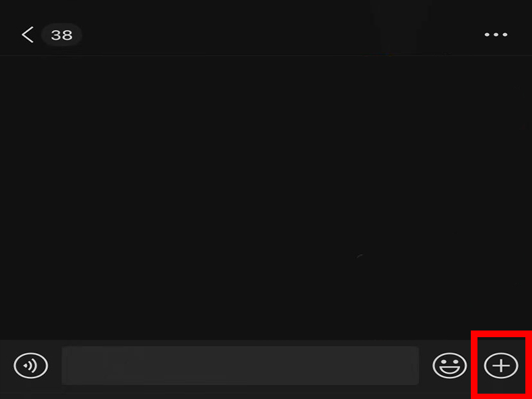This screenshot has height=399, width=532.
Task: Open the emoji sticker panel
Action: coord(450,365)
